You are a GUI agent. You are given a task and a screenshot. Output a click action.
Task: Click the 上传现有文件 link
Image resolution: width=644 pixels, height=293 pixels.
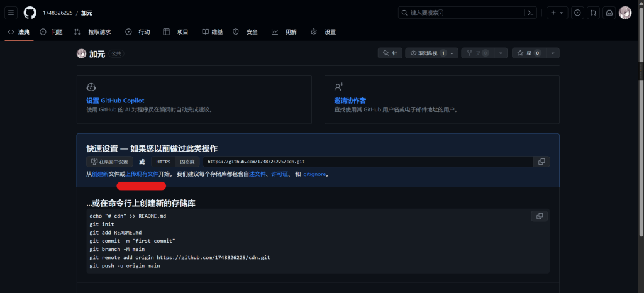142,174
